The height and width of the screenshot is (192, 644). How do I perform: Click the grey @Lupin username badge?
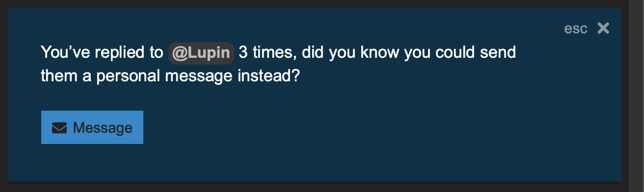(201, 52)
